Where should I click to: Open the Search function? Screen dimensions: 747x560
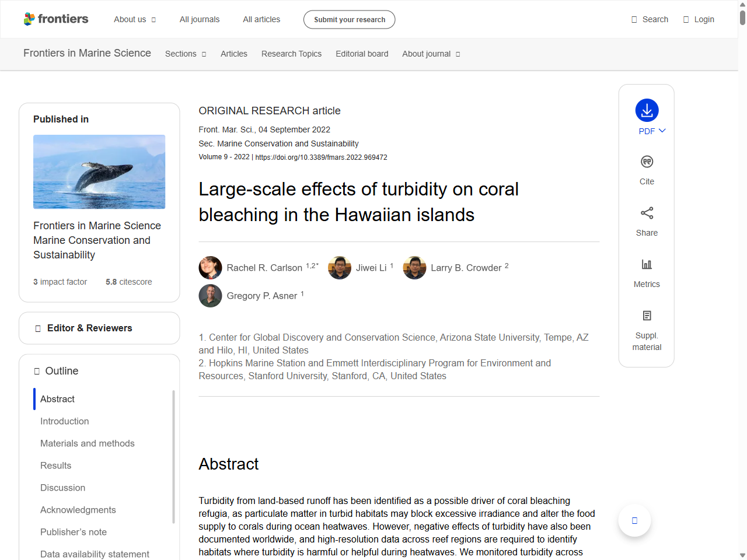649,19
